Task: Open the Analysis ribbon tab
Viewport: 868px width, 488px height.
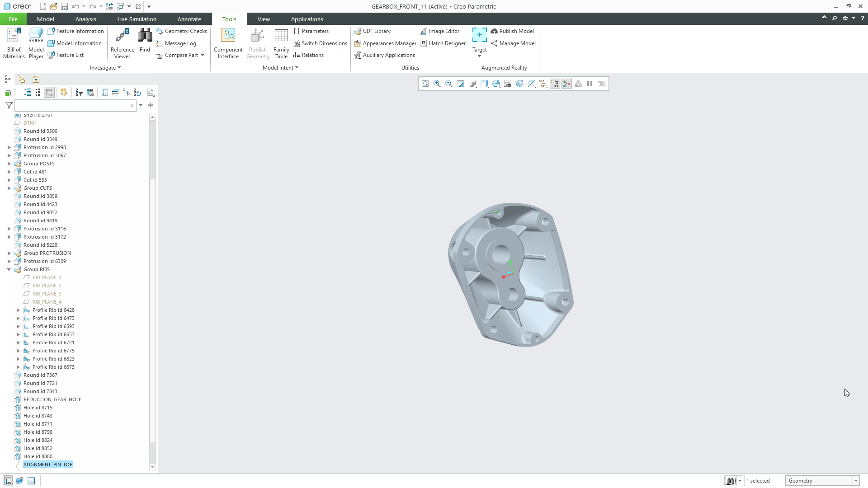Action: coord(85,19)
